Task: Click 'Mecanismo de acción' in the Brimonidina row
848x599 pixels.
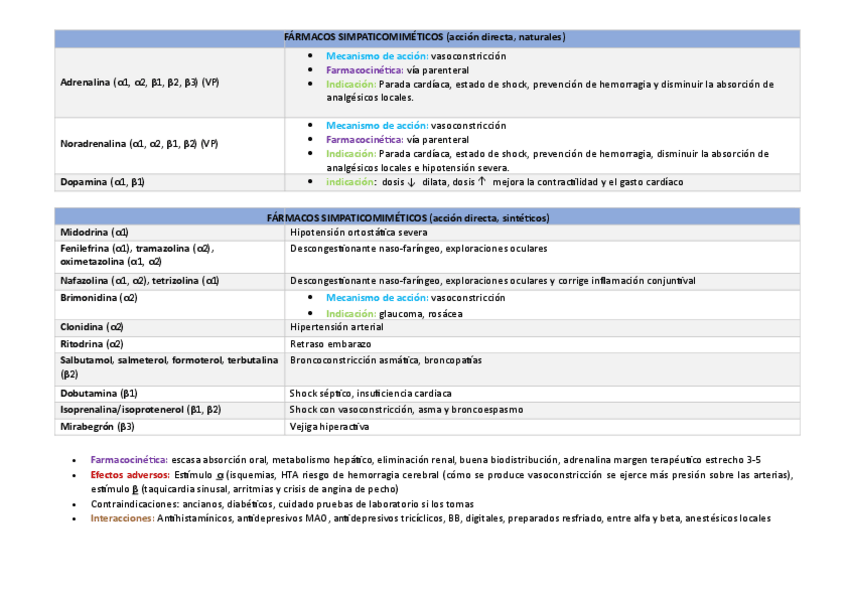Action: point(377,298)
